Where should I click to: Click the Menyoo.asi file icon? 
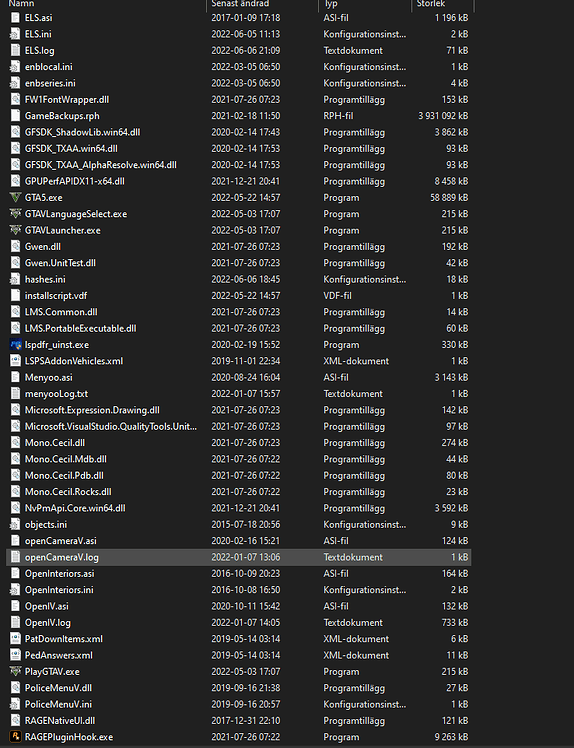coord(16,377)
